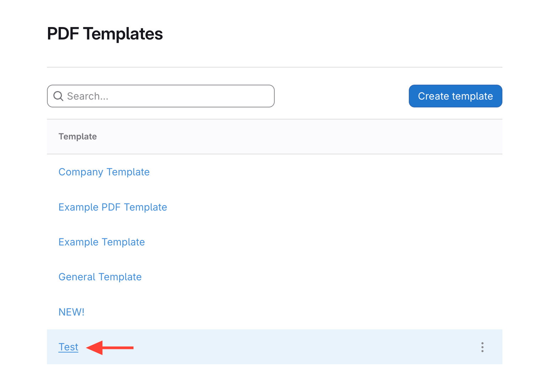
Task: Focus the Search templates input field
Action: click(x=167, y=96)
